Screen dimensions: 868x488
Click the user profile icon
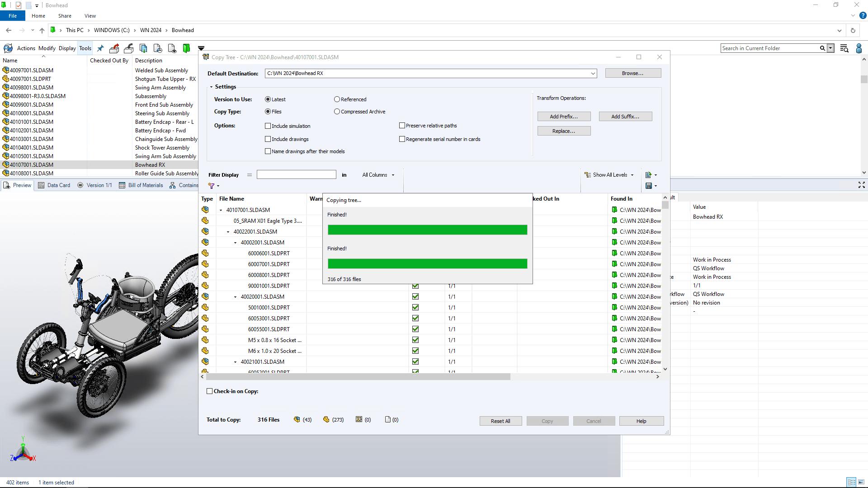pos(859,48)
